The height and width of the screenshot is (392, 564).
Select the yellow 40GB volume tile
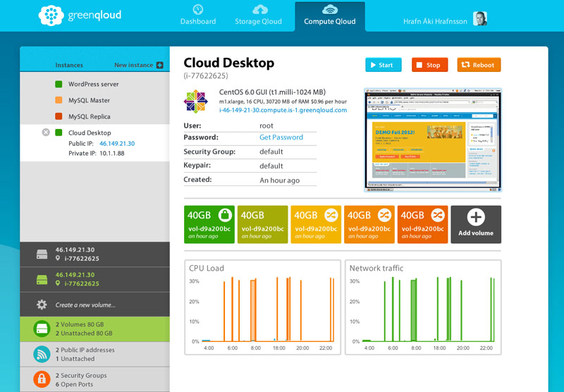pos(316,224)
